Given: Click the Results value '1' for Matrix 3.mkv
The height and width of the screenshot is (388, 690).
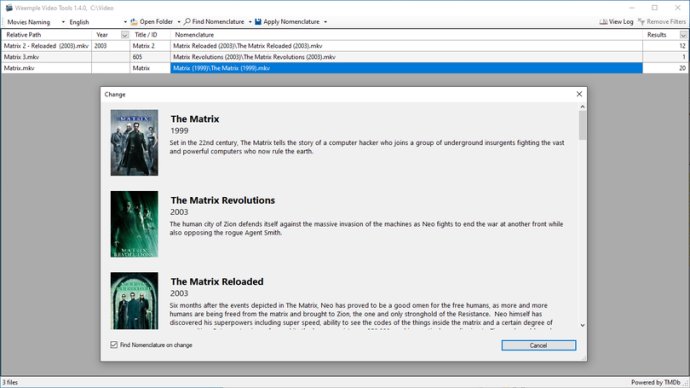Looking at the screenshot, I should pos(684,57).
